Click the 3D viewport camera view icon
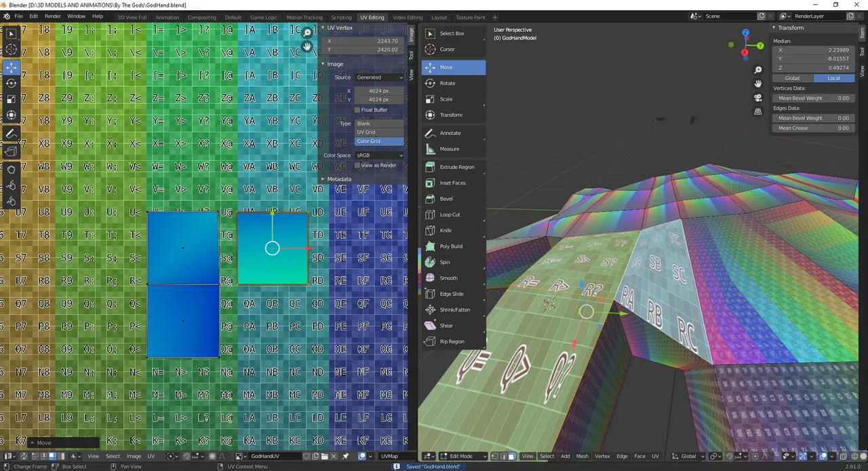Viewport: 868px width, 471px height. pos(758,98)
